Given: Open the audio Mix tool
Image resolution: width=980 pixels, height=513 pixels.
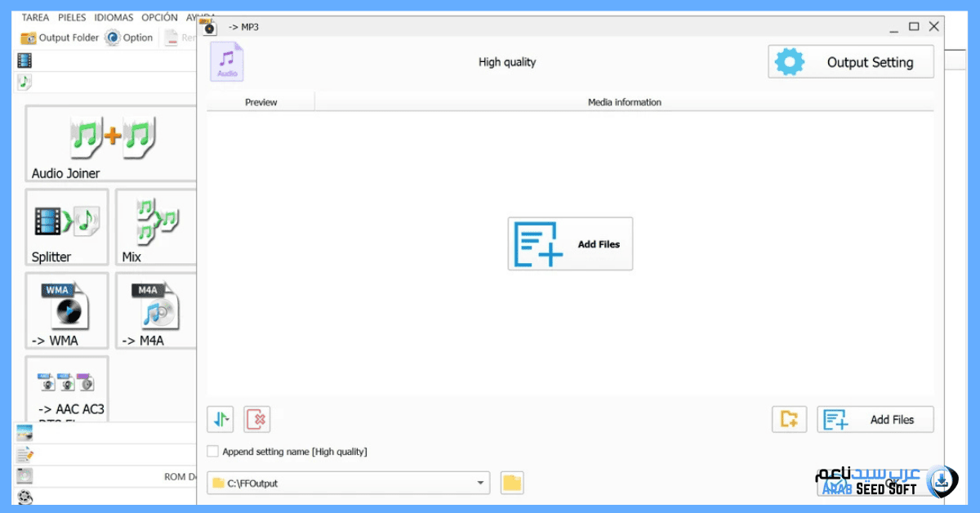Looking at the screenshot, I should click(155, 227).
